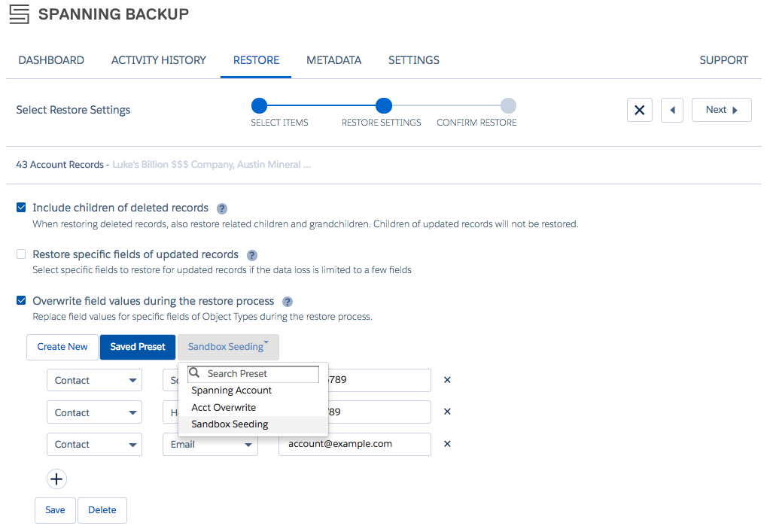Image resolution: width=767 pixels, height=532 pixels.
Task: Click the value field ending in 789
Action: tap(379, 380)
